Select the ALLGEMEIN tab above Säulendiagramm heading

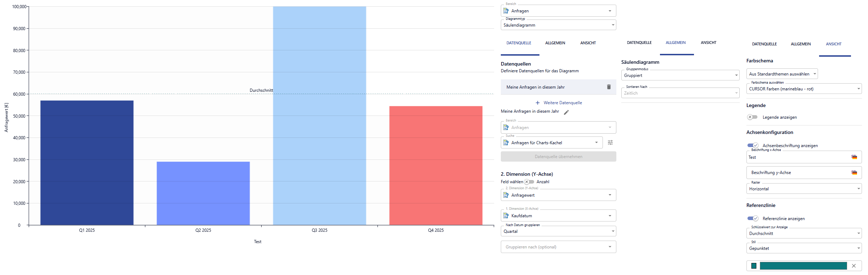(676, 43)
